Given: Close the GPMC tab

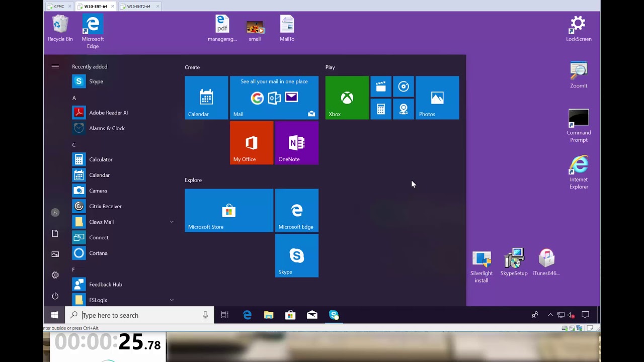Looking at the screenshot, I should 70,7.
